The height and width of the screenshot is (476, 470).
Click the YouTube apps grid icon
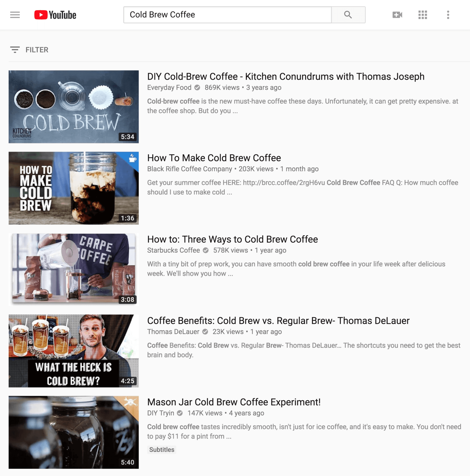[x=422, y=14]
